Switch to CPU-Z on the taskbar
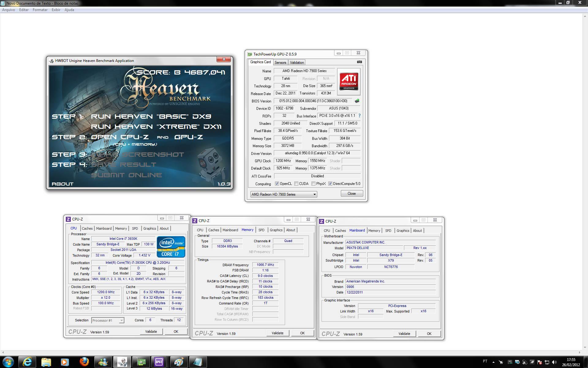The width and height of the screenshot is (588, 368). pyautogui.click(x=159, y=362)
